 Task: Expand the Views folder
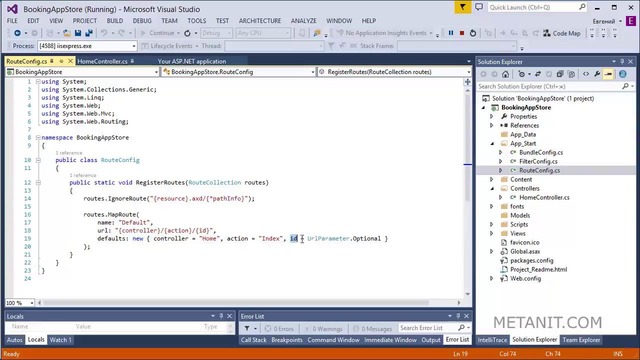pyautogui.click(x=491, y=233)
